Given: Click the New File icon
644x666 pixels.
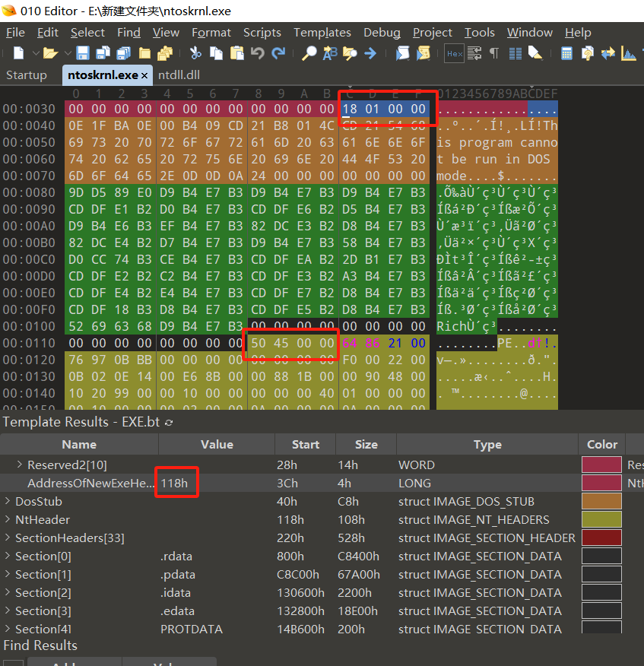Looking at the screenshot, I should point(19,53).
